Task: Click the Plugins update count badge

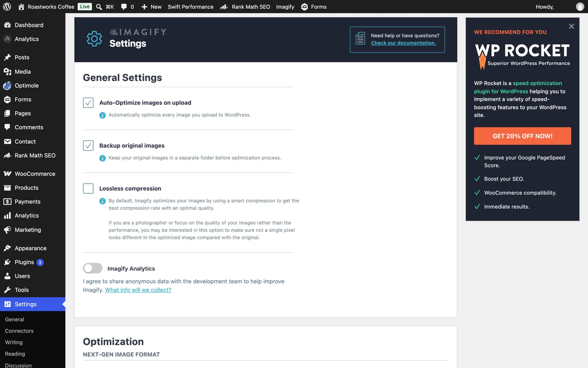Action: pos(40,262)
